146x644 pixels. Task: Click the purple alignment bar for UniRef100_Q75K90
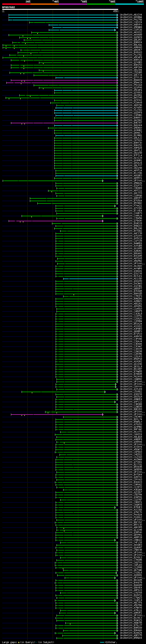click(56, 221)
